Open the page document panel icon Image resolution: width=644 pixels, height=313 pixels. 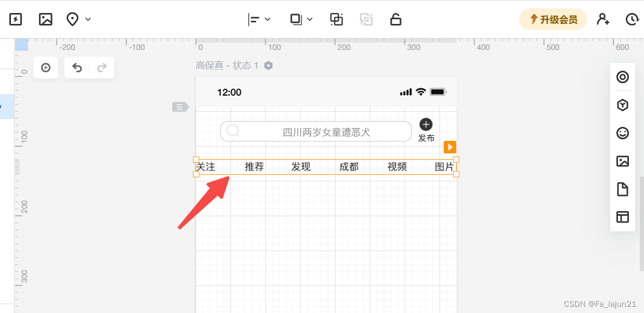[623, 189]
